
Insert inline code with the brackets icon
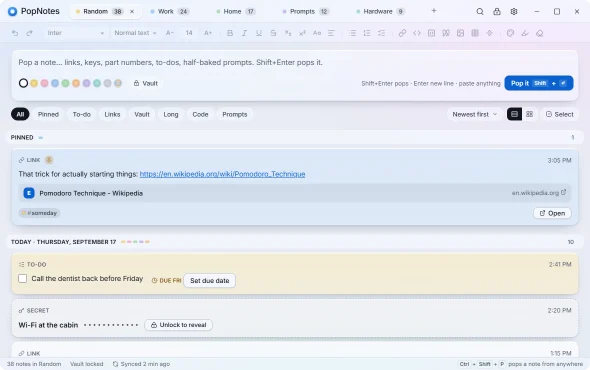(417, 33)
